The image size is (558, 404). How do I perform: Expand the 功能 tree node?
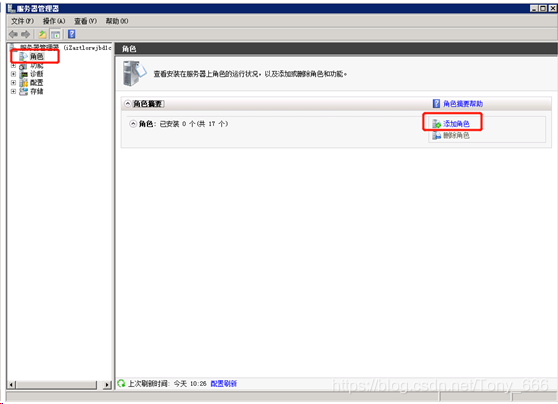point(13,66)
